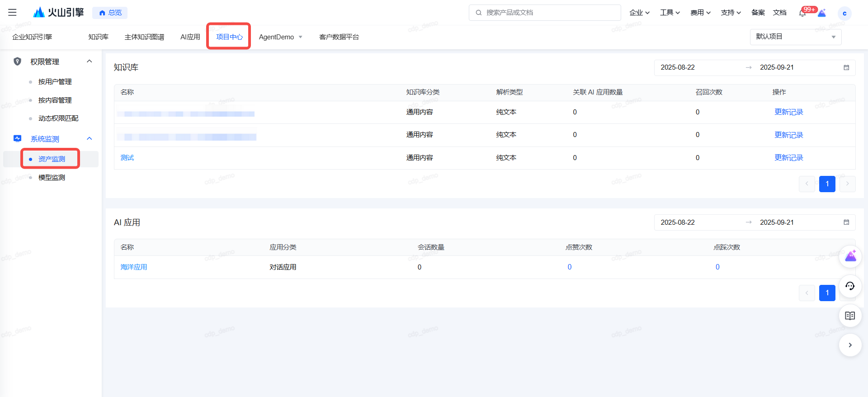
Task: Open 更新记录 for the first knowledge base row
Action: 789,112
